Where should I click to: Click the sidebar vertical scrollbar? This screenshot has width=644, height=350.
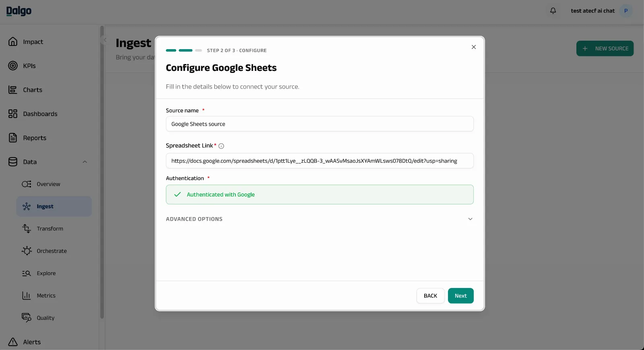coord(102,172)
